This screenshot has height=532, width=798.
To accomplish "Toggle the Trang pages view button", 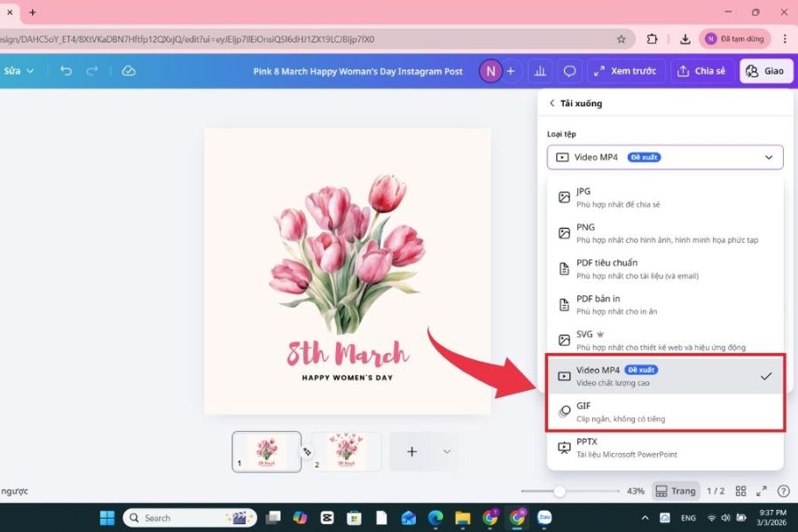I will (x=676, y=490).
